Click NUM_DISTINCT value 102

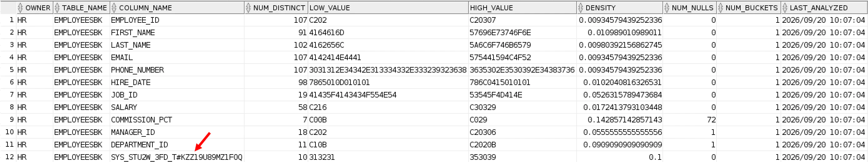pos(300,45)
